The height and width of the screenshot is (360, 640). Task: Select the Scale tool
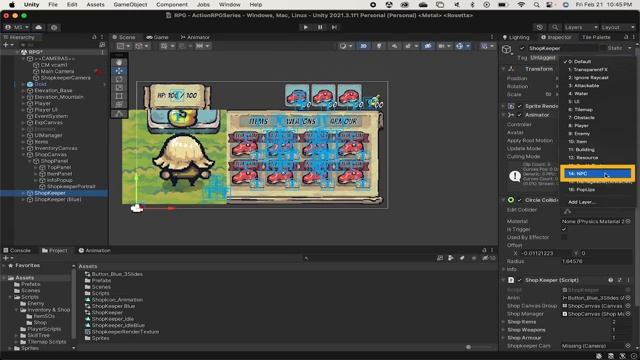(119, 88)
